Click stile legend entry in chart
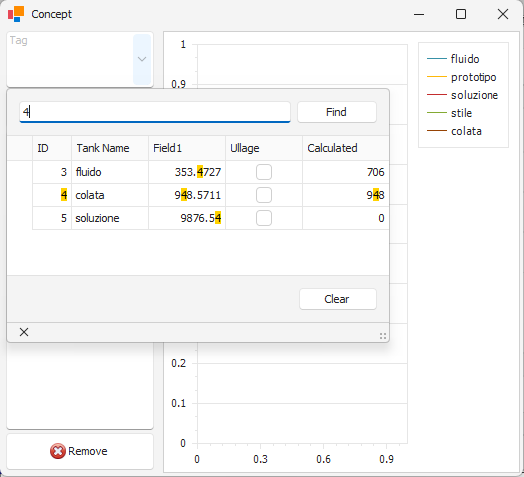524x477 pixels. (x=449, y=113)
